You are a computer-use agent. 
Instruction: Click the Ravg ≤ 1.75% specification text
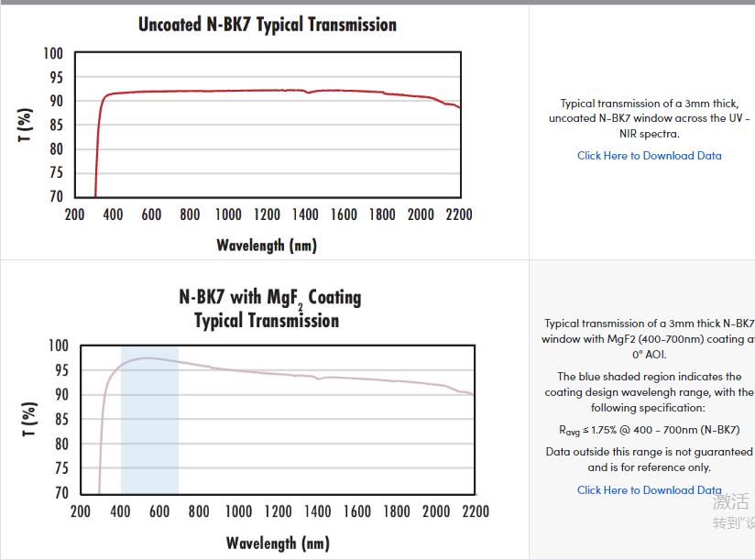point(649,430)
